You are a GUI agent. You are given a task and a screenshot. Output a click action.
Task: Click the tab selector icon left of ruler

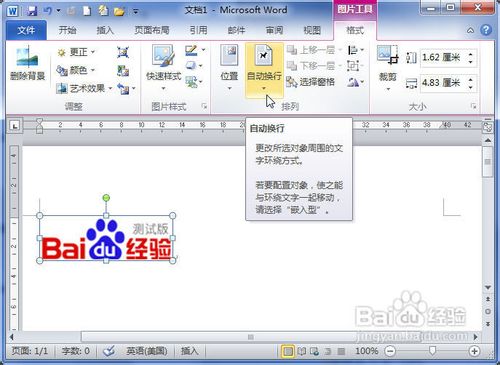click(x=14, y=126)
